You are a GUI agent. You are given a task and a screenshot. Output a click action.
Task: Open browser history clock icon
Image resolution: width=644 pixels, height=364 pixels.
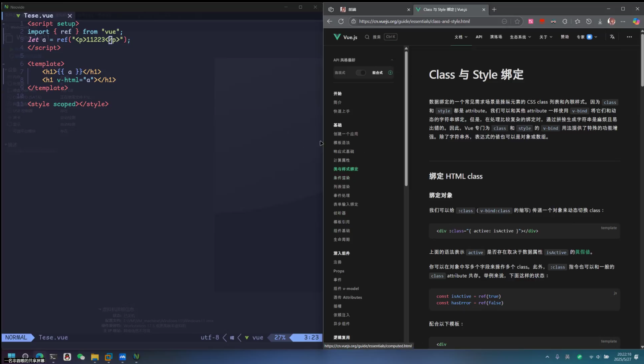point(589,22)
